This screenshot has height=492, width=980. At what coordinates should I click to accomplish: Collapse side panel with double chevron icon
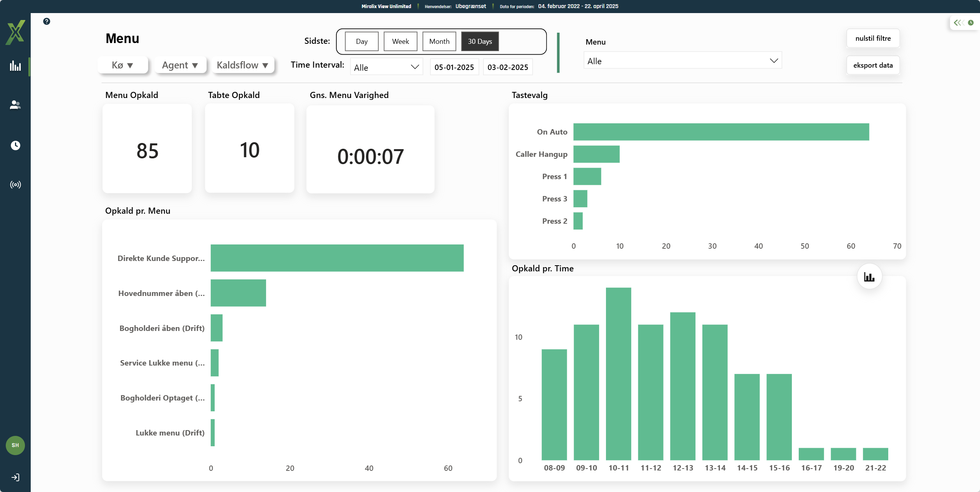point(958,23)
